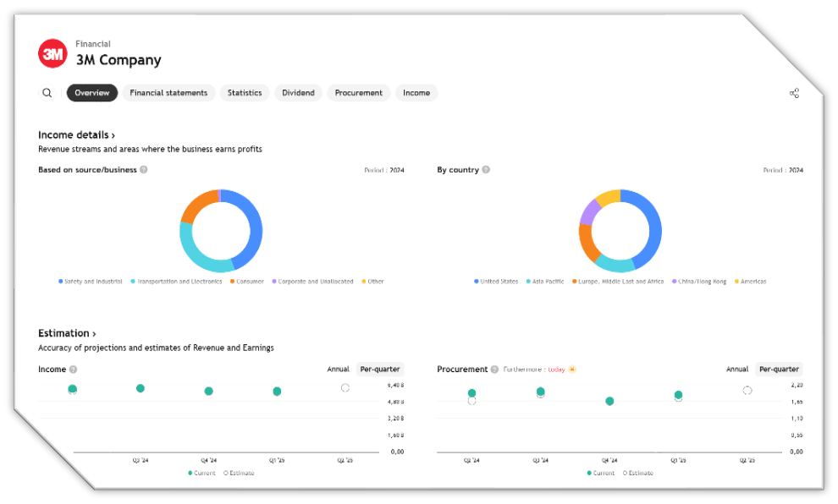Click Procurement chart Q1 '25 current point

tap(678, 395)
